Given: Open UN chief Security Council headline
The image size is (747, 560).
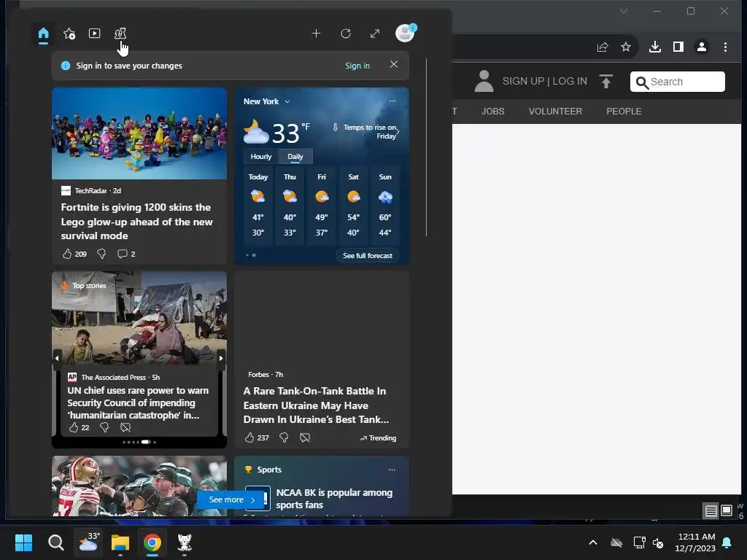Looking at the screenshot, I should (138, 402).
